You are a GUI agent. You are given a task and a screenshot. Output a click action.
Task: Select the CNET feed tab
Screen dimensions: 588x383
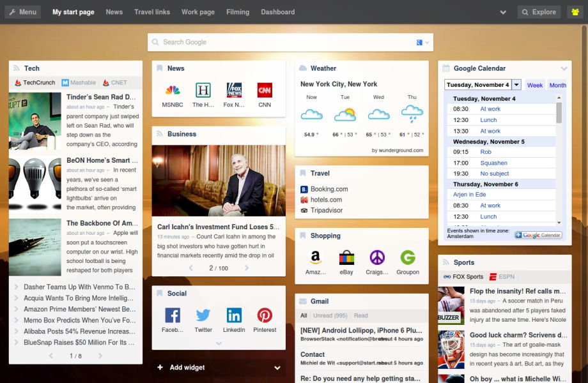tap(115, 83)
